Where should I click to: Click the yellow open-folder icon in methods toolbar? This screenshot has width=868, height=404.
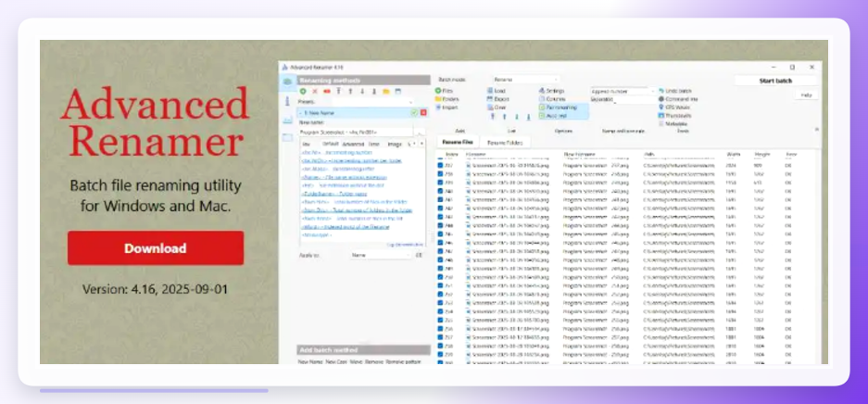point(386,91)
